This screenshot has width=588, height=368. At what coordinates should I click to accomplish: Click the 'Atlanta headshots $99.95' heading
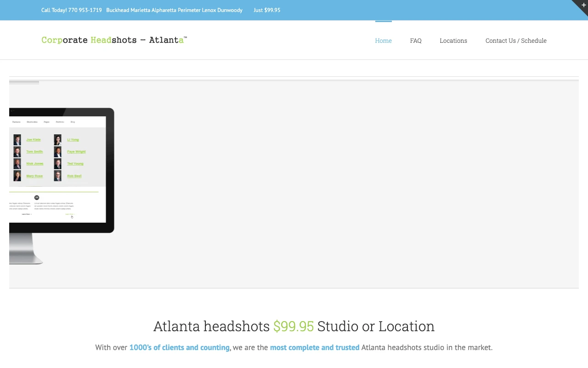coord(294,326)
